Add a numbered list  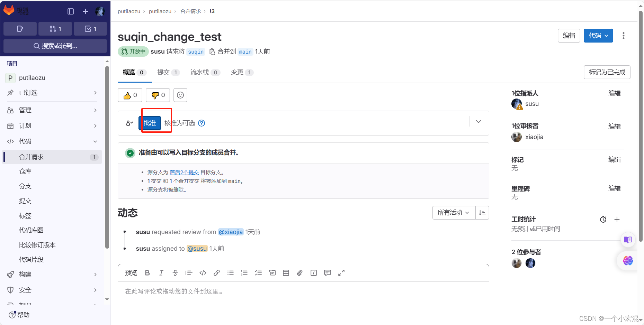click(244, 273)
